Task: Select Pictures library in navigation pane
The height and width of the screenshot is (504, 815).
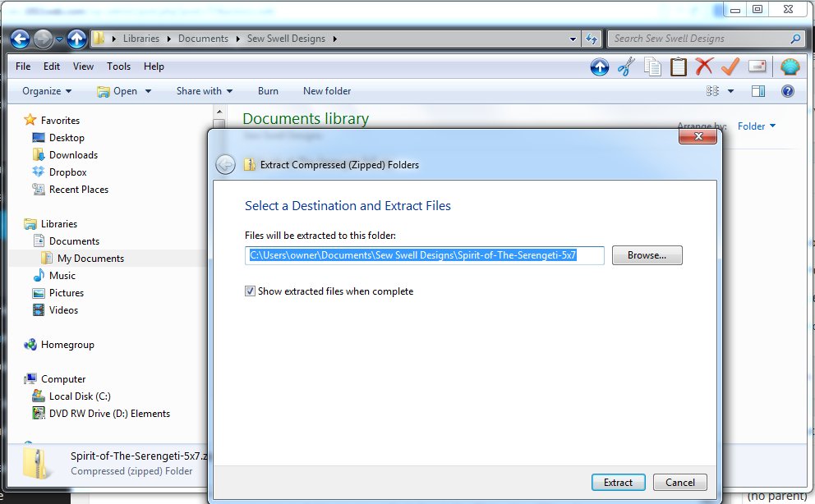Action: [58, 293]
